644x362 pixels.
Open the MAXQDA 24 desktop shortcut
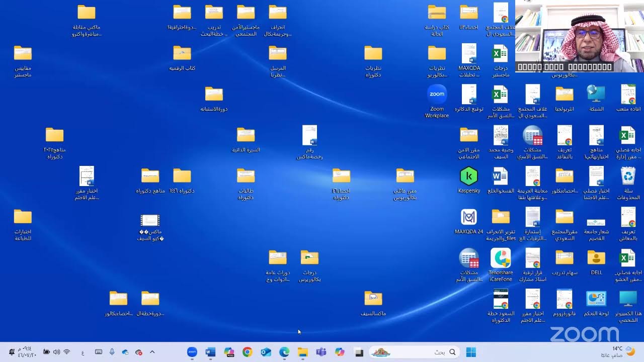point(469,221)
